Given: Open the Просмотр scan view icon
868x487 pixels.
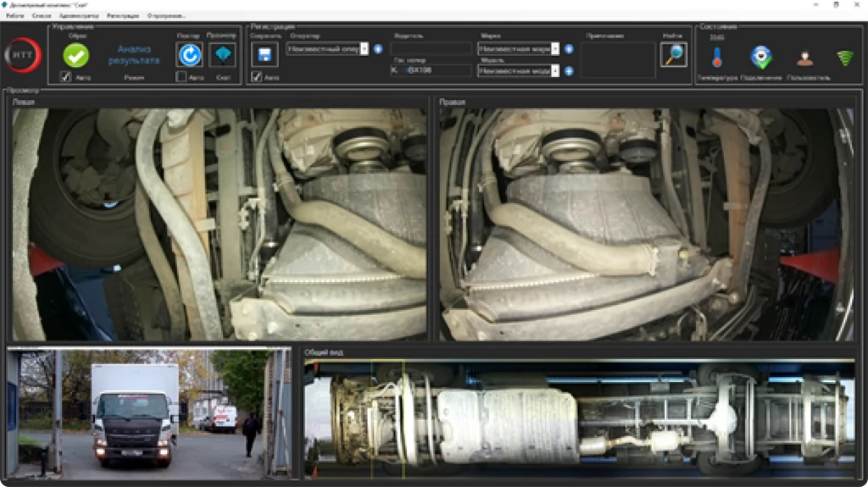Looking at the screenshot, I should tap(222, 55).
